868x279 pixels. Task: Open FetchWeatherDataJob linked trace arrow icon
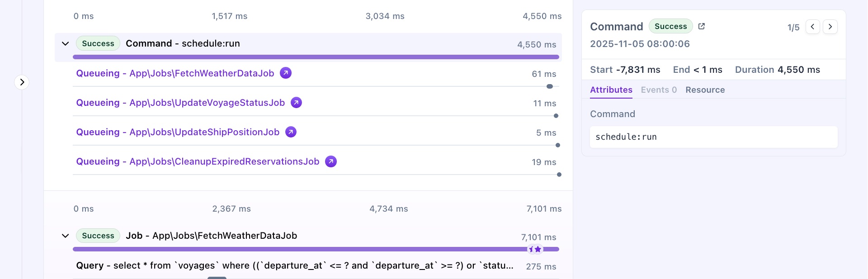pyautogui.click(x=286, y=73)
